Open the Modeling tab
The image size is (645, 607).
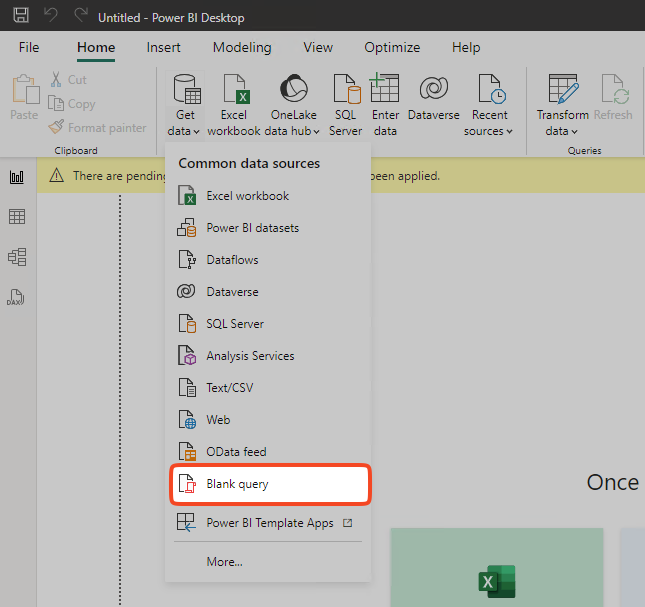242,47
